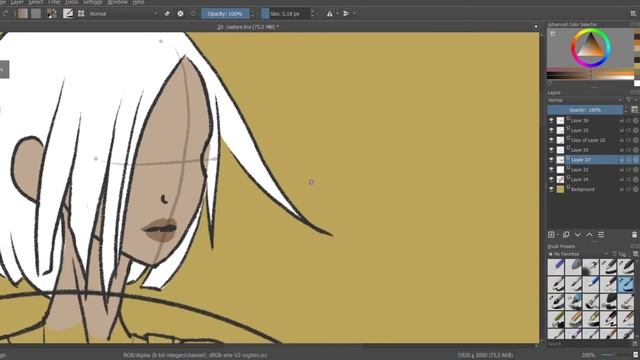Hide Copy of Layer 23 with eye icon
This screenshot has width=640, height=360.
(x=551, y=140)
